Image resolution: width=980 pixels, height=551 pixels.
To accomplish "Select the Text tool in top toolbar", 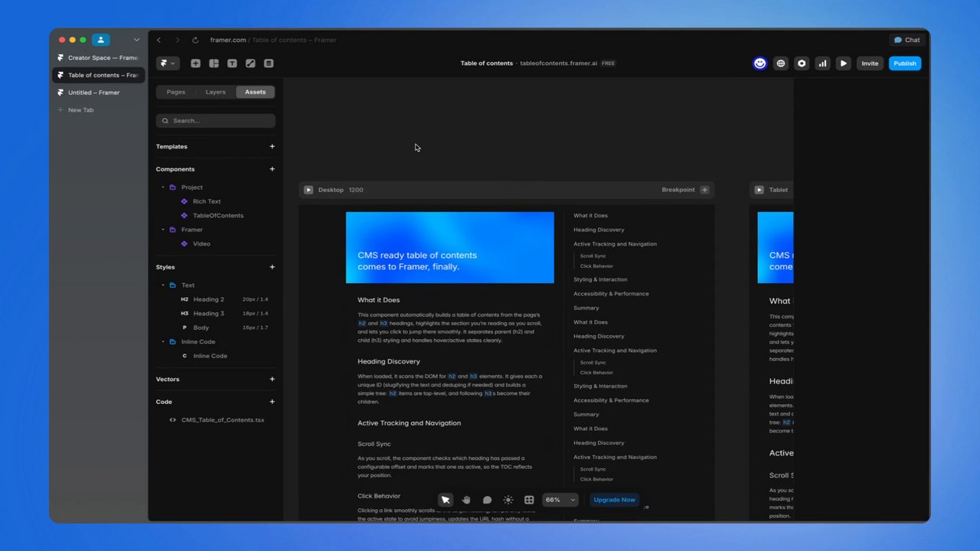I will (232, 64).
